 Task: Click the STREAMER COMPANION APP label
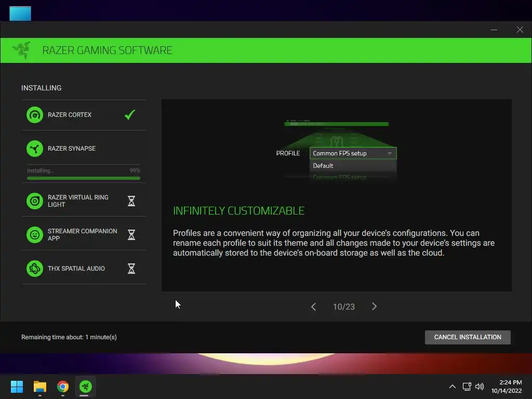pyautogui.click(x=83, y=234)
